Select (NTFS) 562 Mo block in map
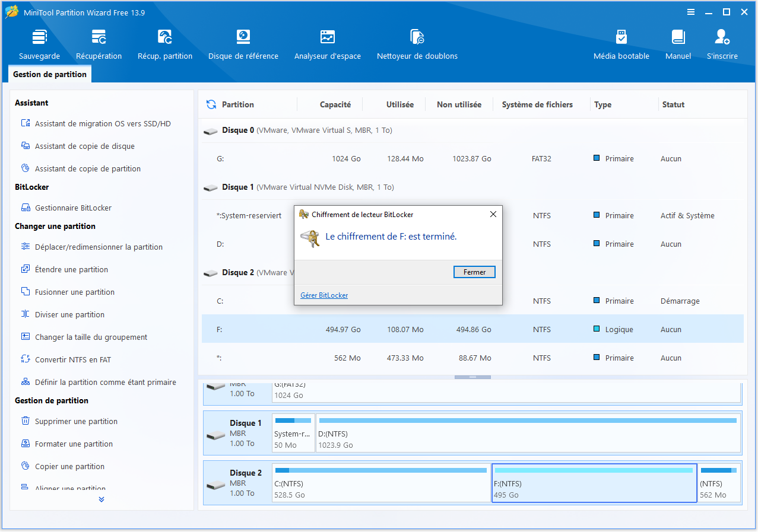 coord(719,483)
